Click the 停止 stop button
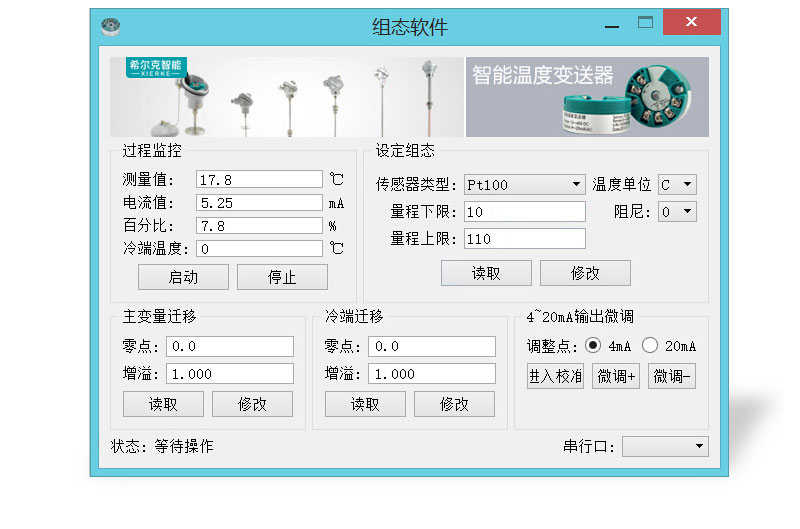Viewport: 800px width, 529px height. pos(282,277)
